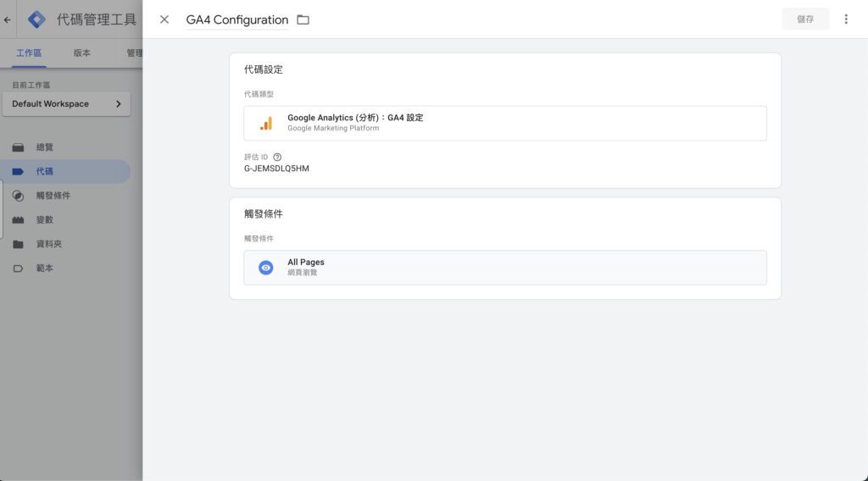Viewport: 868px width, 481px height.
Task: Click the 目前工作區 label
Action: [x=31, y=86]
